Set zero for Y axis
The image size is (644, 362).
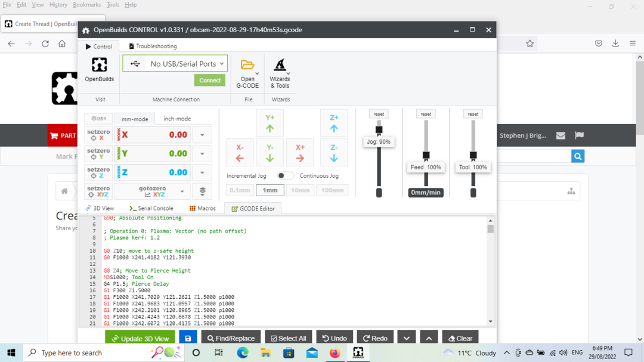pos(98,154)
